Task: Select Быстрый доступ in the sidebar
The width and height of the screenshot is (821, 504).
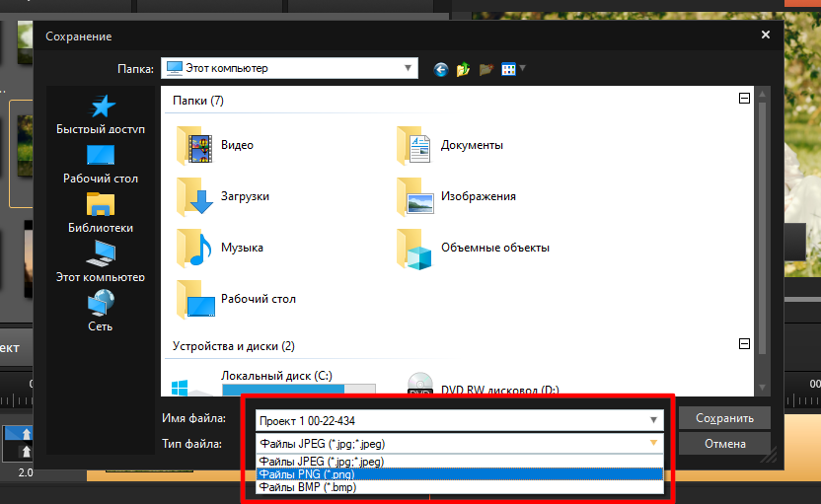Action: point(101,115)
